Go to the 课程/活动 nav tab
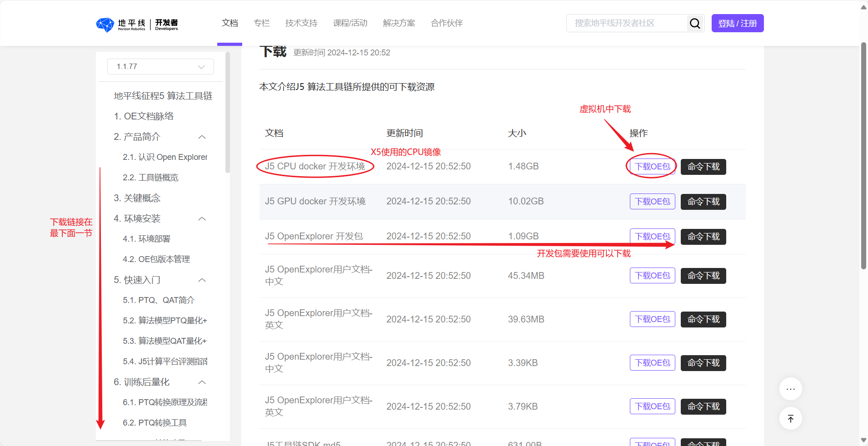Viewport: 868px width, 446px height. 350,23
